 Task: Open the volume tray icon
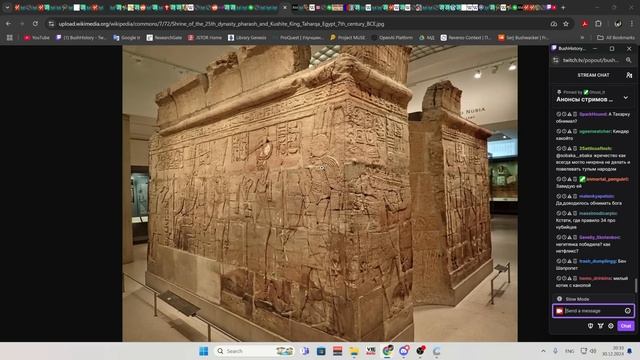tap(593, 351)
